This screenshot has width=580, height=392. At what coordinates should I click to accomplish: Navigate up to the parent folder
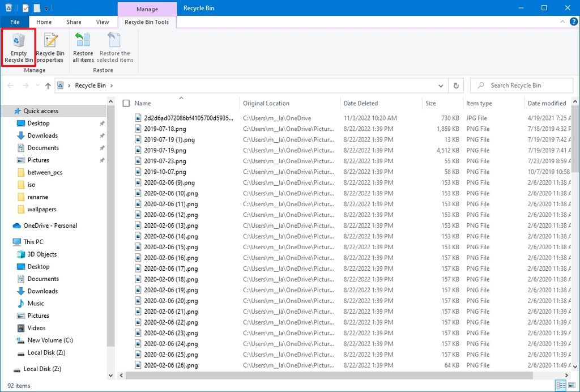pos(48,85)
